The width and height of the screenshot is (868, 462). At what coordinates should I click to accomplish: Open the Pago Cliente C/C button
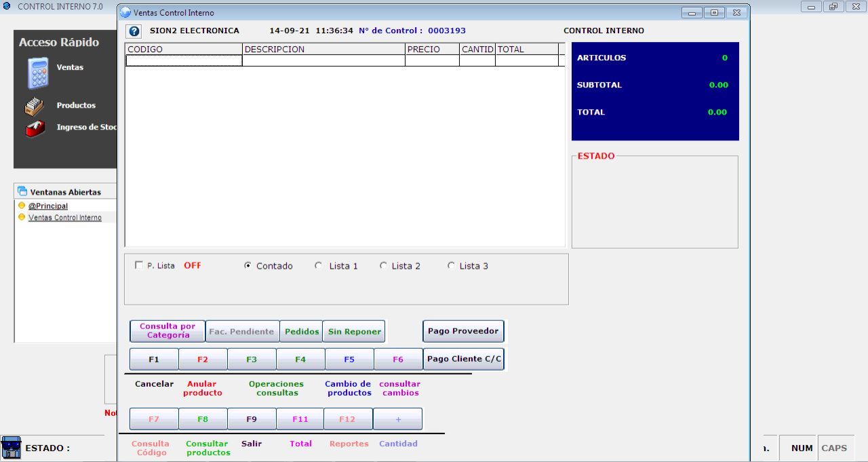463,359
